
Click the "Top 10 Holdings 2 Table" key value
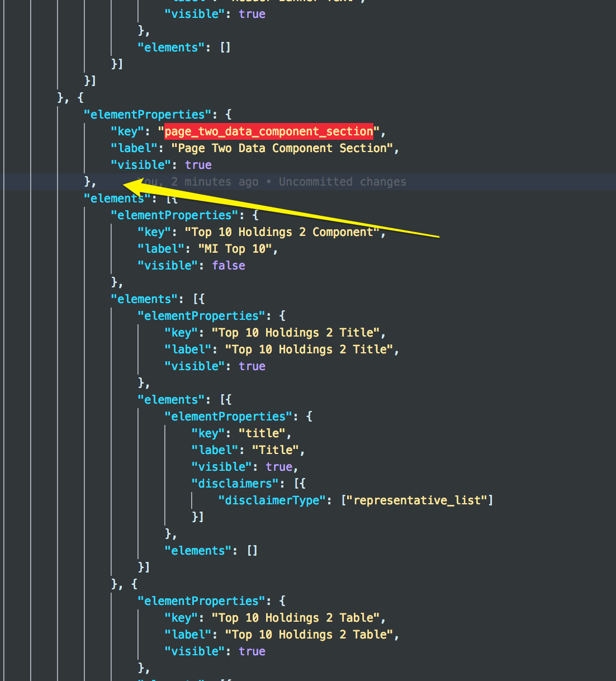click(296, 618)
